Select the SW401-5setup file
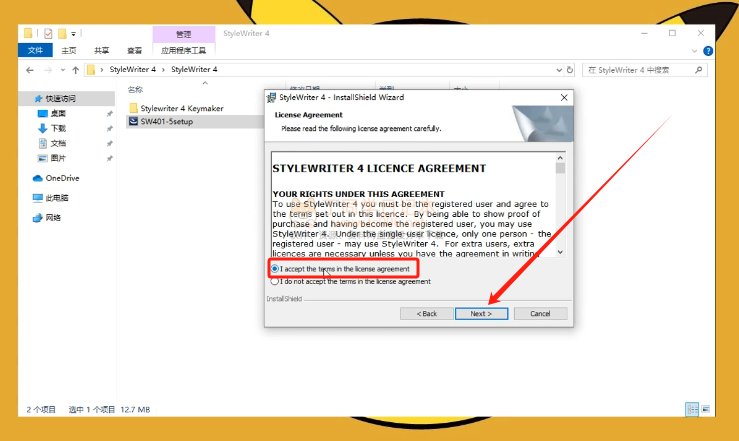 (166, 122)
